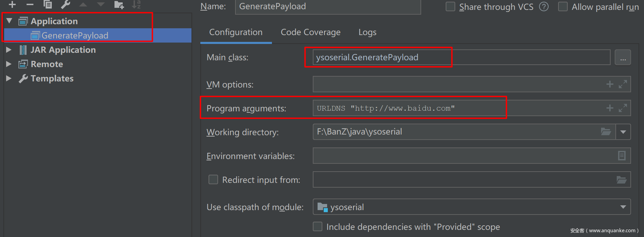Click the Move into new folder icon
This screenshot has width=644, height=237.
119,5
